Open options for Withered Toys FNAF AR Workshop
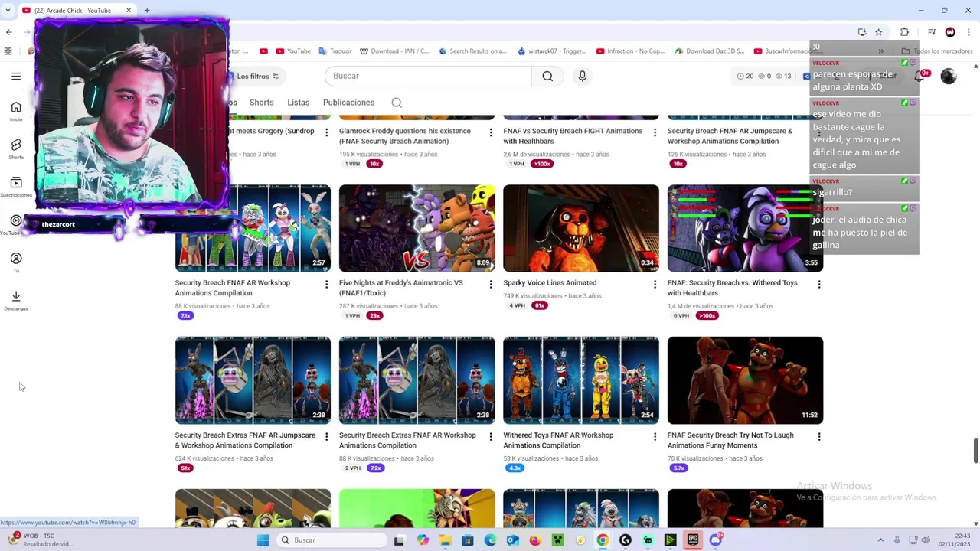Image resolution: width=980 pixels, height=551 pixels. pos(655,436)
